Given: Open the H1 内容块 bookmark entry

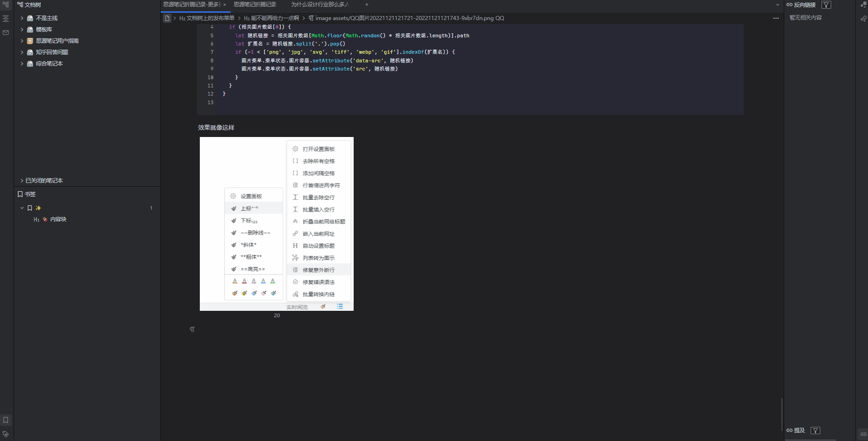Looking at the screenshot, I should click(x=50, y=219).
